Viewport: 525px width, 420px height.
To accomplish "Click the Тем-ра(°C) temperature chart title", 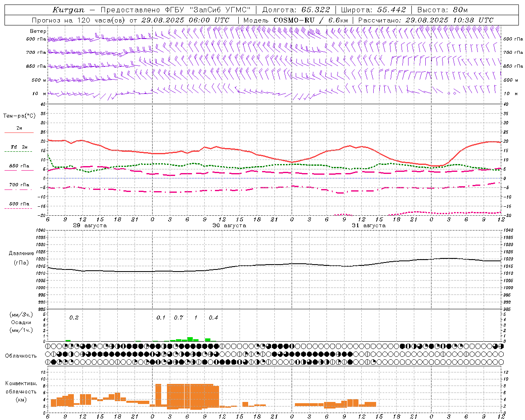I will pyautogui.click(x=19, y=116).
